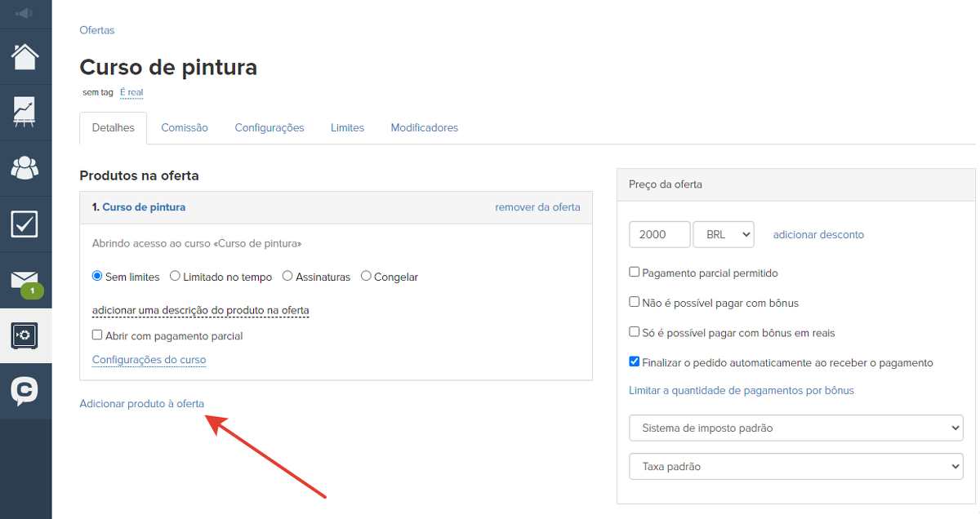Enable Abrir com pagamento parcial checkbox
The image size is (980, 519).
(x=97, y=335)
